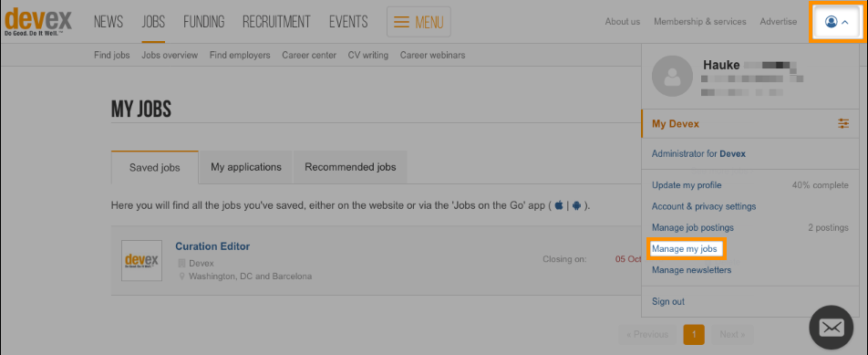Go to Find employers subnav
Screen dimensions: 868x355
(x=240, y=56)
